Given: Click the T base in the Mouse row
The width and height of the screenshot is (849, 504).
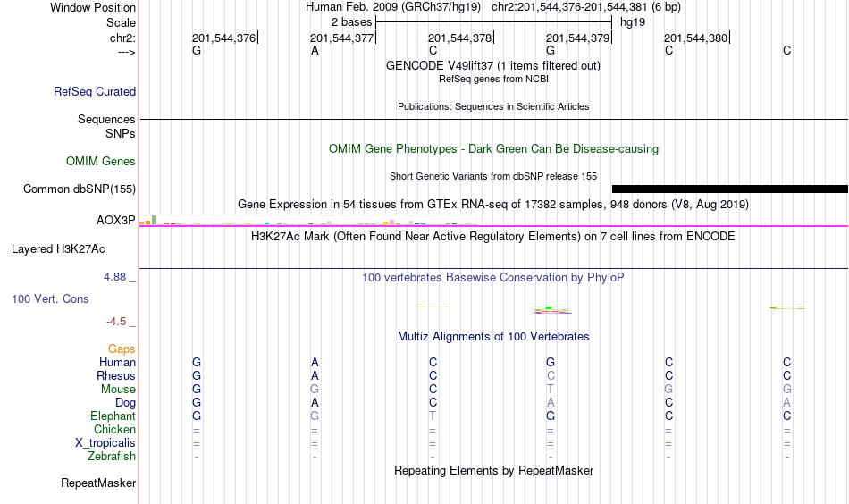Looking at the screenshot, I should click(x=551, y=390).
